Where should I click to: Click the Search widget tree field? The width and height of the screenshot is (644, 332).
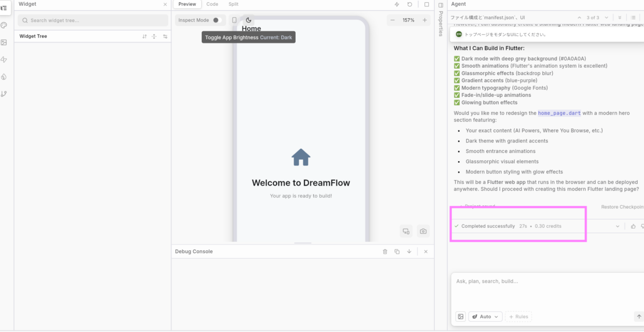pos(93,20)
